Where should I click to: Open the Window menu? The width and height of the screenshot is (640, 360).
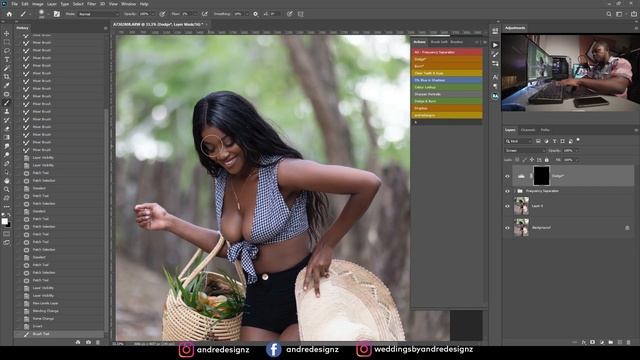coord(128,4)
